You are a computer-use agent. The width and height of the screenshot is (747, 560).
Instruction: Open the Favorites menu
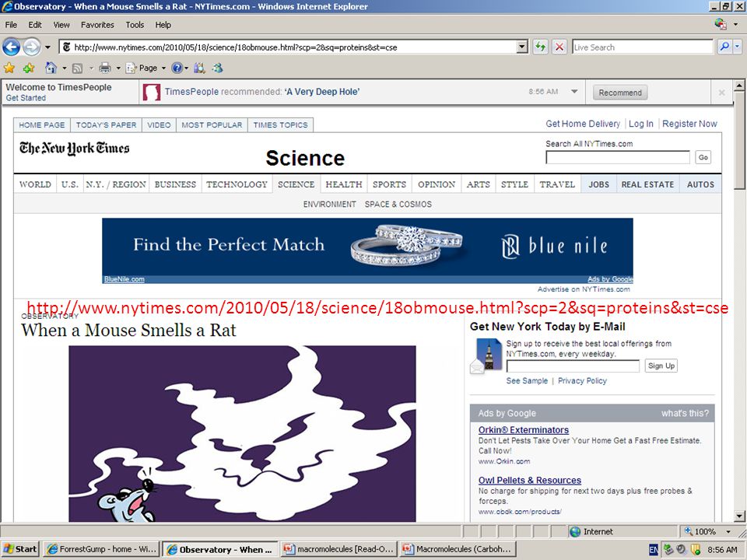97,25
